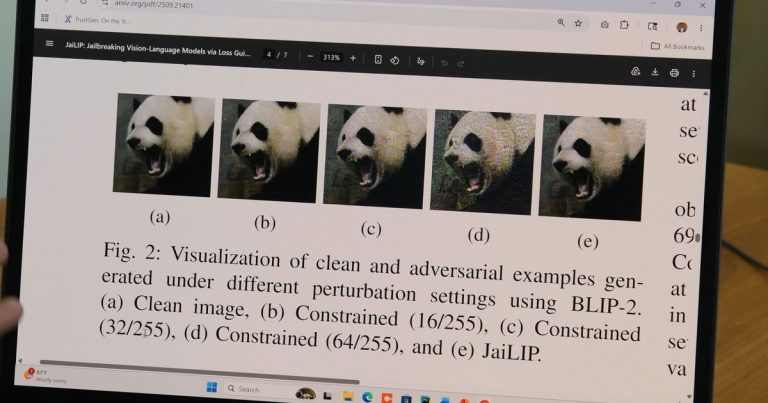Open Task View on the taskbar
Viewport: 768px width, 403px height.
(x=328, y=395)
